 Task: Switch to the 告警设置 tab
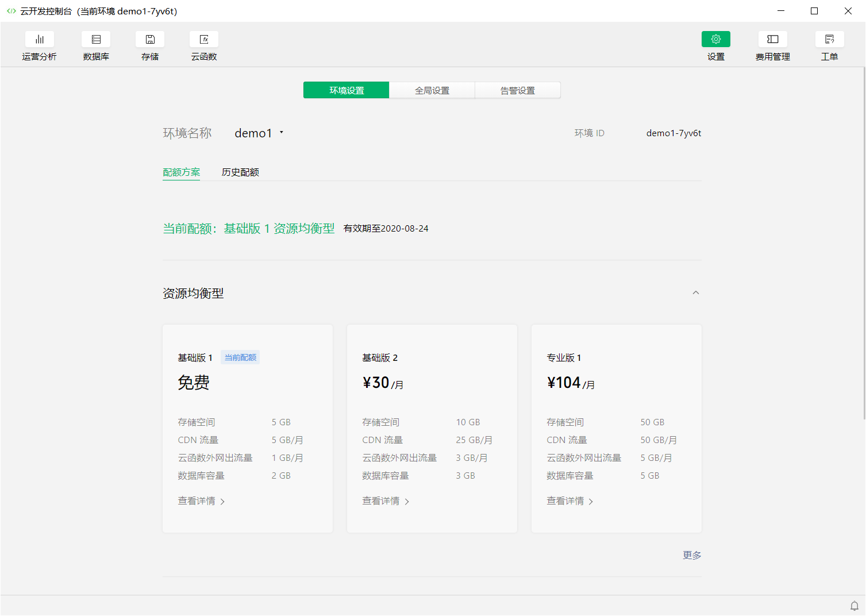518,90
